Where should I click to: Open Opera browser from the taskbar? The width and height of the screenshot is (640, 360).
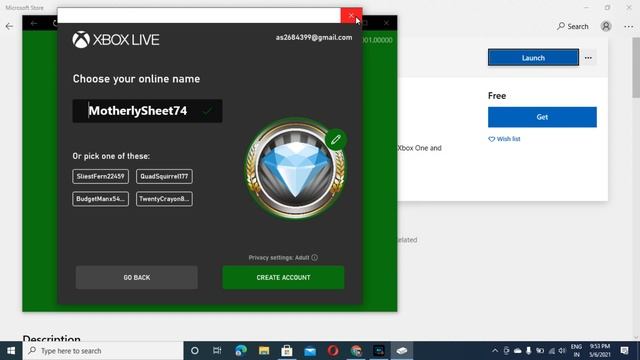(x=333, y=351)
